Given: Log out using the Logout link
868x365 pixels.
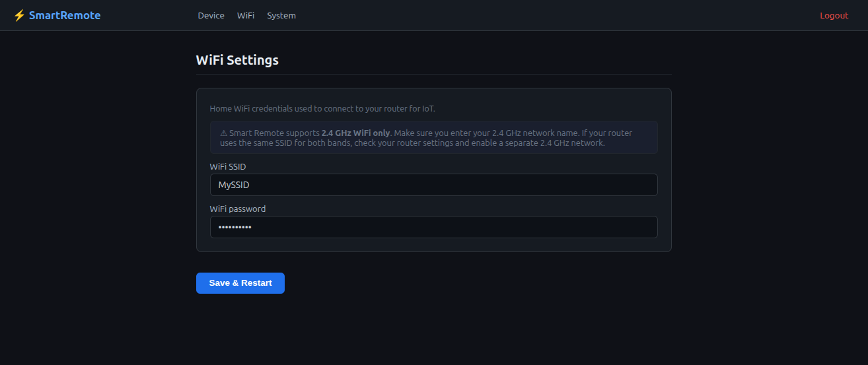Looking at the screenshot, I should 834,15.
